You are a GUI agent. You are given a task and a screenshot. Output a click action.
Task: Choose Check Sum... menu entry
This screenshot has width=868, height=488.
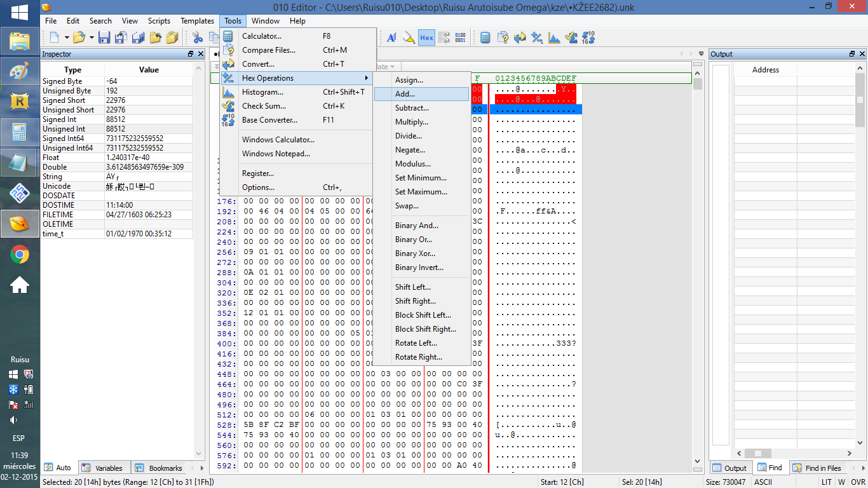click(297, 106)
